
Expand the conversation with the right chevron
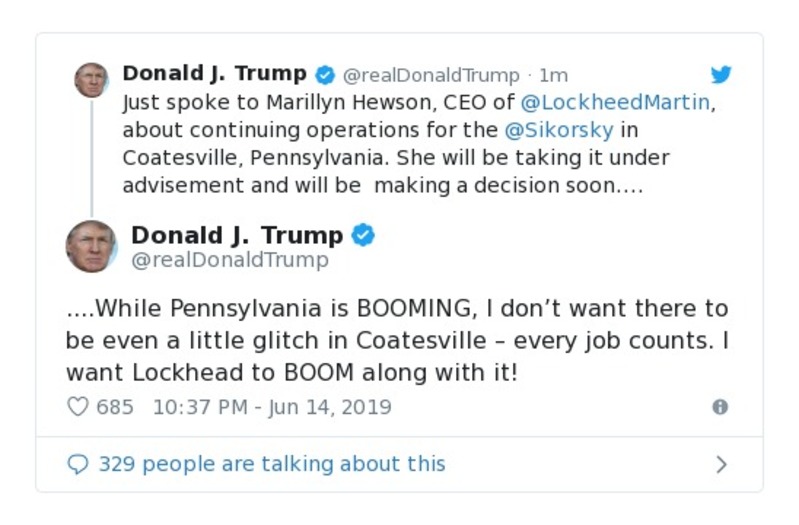(x=722, y=464)
